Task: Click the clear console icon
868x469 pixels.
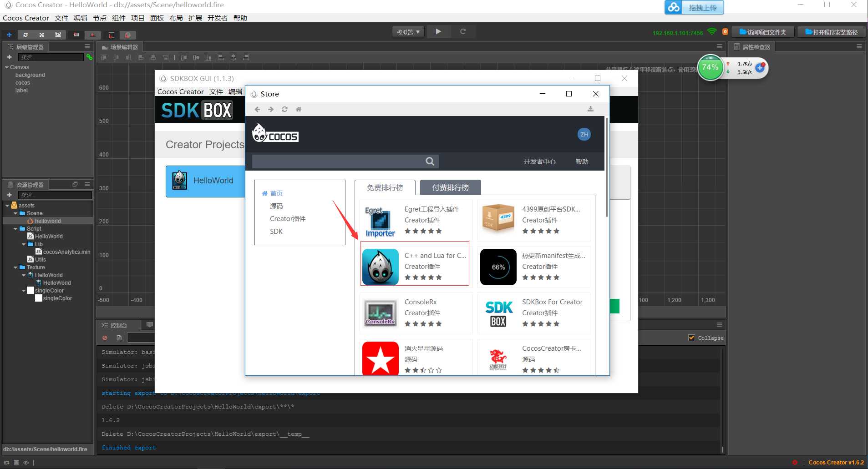Action: coord(105,338)
